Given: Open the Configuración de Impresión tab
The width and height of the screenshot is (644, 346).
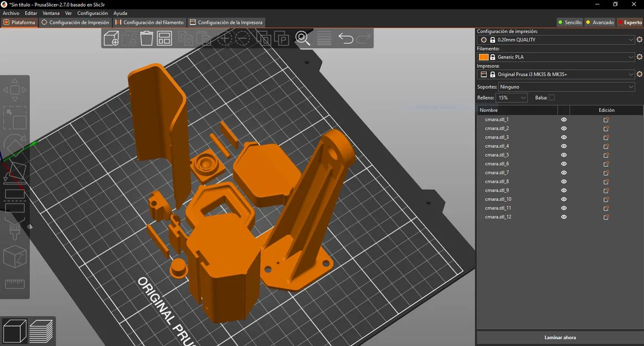Looking at the screenshot, I should tap(75, 23).
